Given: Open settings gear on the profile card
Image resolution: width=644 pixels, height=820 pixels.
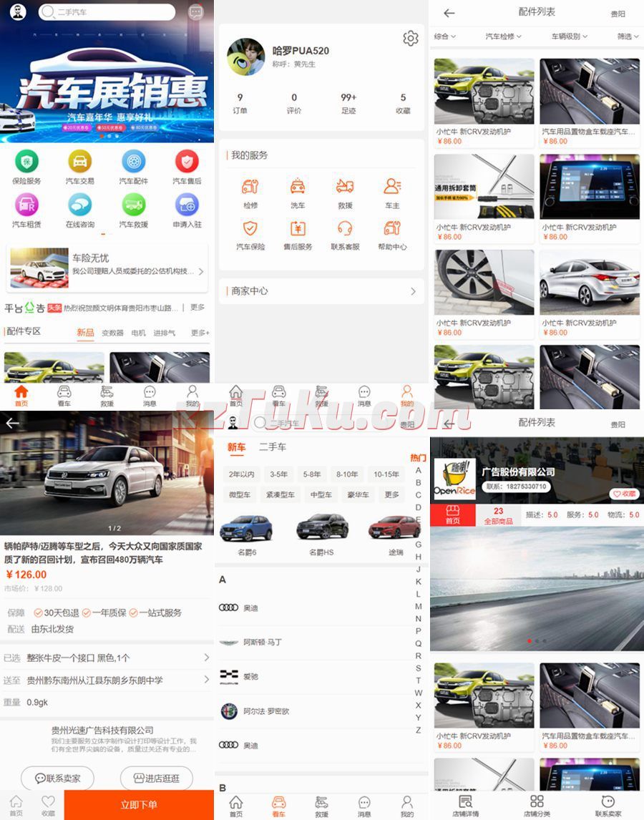Looking at the screenshot, I should 410,39.
